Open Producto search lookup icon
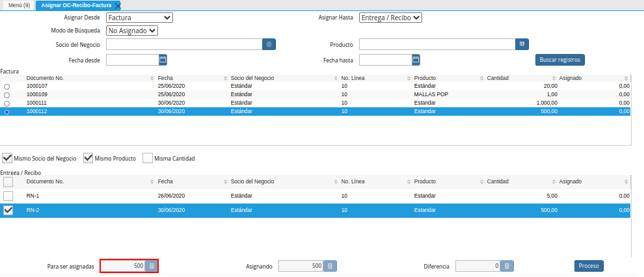This screenshot has width=644, height=277. (x=521, y=44)
